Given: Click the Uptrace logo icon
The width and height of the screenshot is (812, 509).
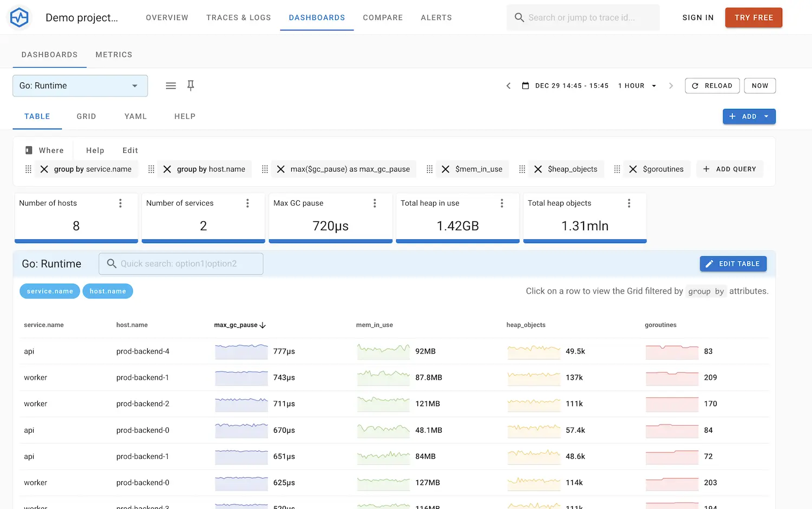Looking at the screenshot, I should (19, 17).
